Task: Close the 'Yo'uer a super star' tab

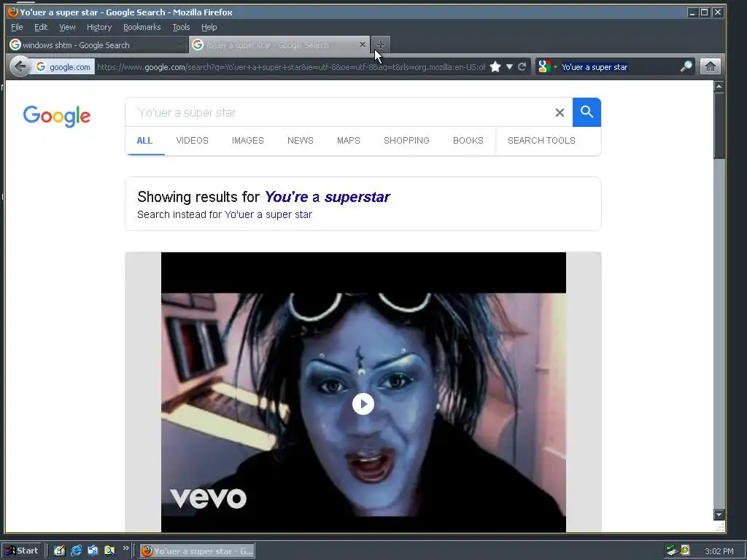Action: (363, 44)
